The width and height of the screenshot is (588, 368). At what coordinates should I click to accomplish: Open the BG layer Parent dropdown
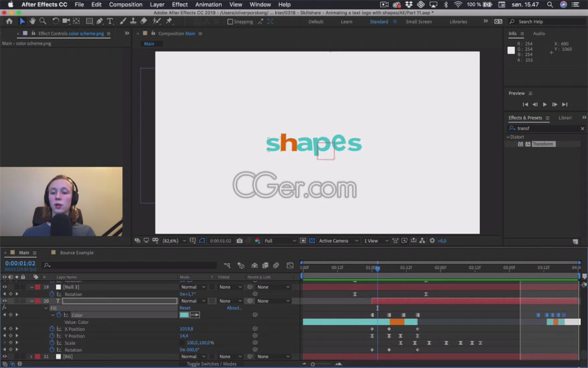click(273, 357)
